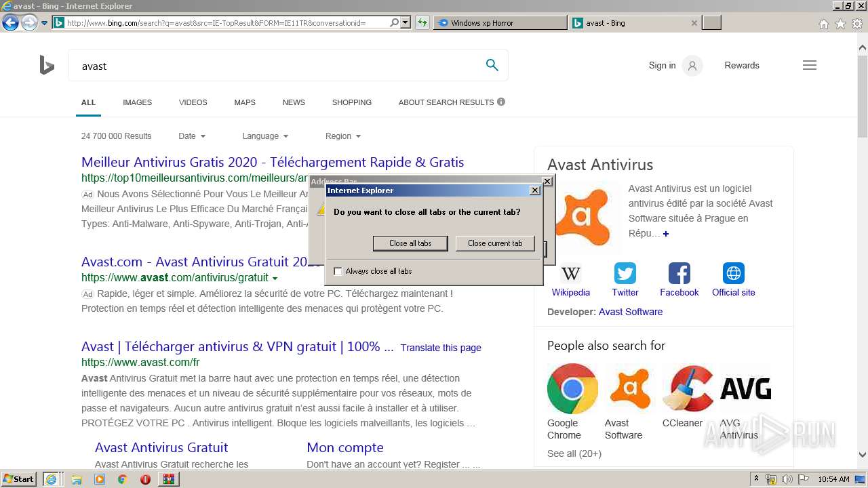Screen dimensions: 868x488
Task: Click See all (20+) link
Action: tap(574, 453)
